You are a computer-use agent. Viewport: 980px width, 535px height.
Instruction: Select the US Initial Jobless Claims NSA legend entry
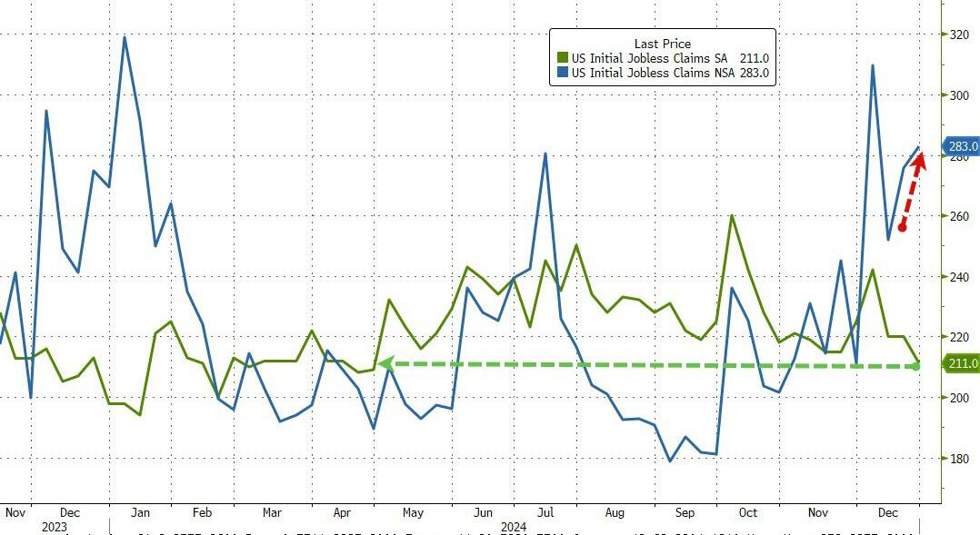pos(651,73)
